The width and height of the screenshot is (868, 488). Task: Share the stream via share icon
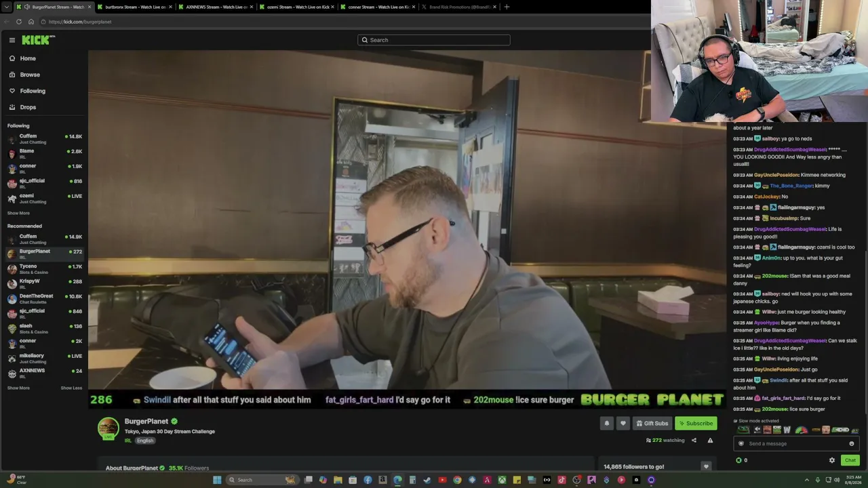(x=694, y=441)
